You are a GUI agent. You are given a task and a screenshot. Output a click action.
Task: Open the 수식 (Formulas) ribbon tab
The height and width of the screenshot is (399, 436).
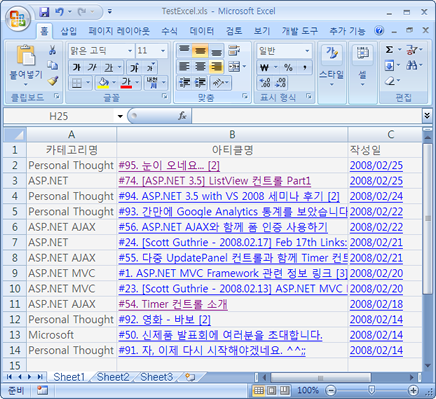click(169, 31)
